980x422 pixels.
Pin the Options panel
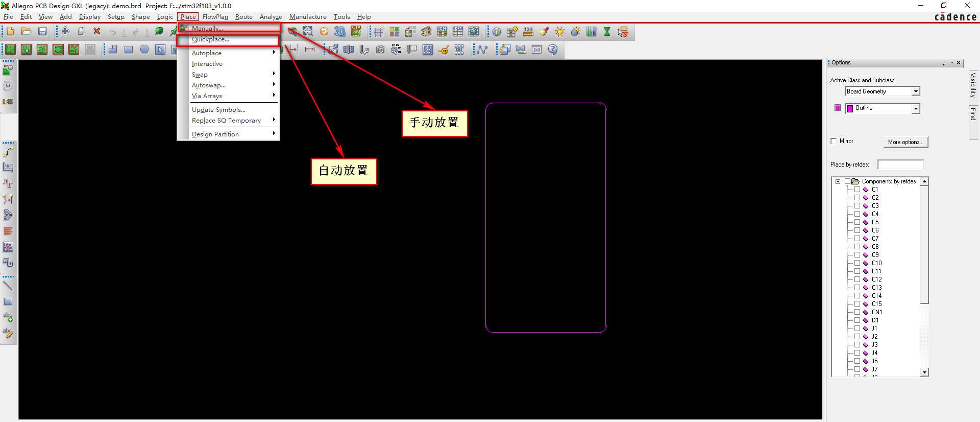[944, 63]
